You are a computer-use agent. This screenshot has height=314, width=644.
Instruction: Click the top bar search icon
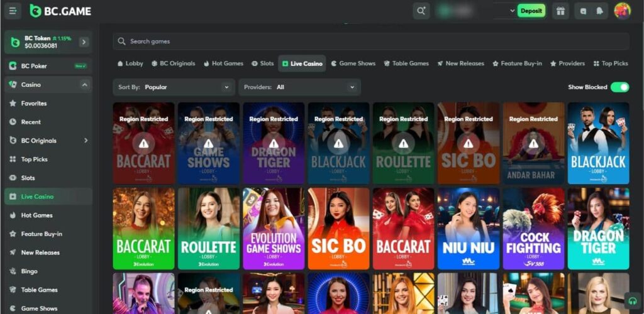[421, 11]
